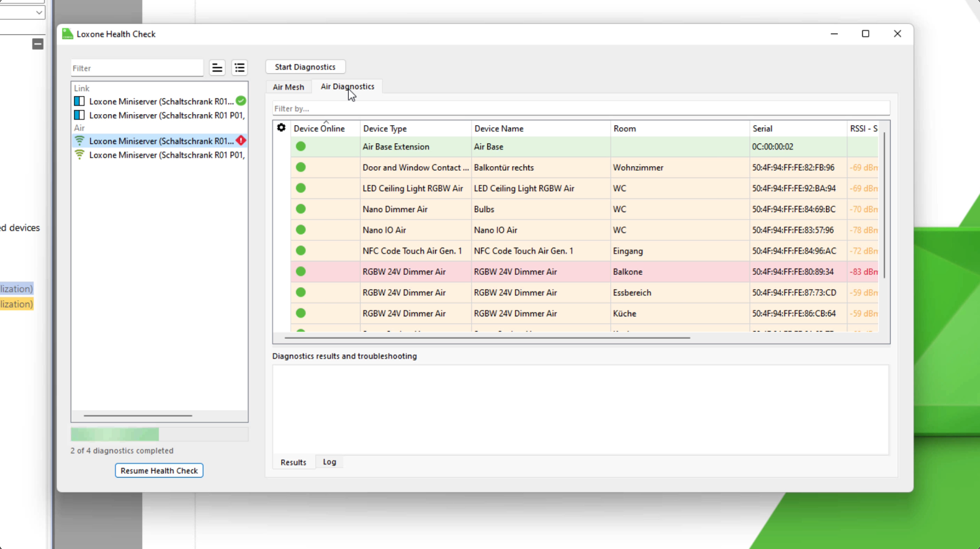Click the online dot in Balkontür rechts row
The image size is (980, 549).
(x=301, y=167)
